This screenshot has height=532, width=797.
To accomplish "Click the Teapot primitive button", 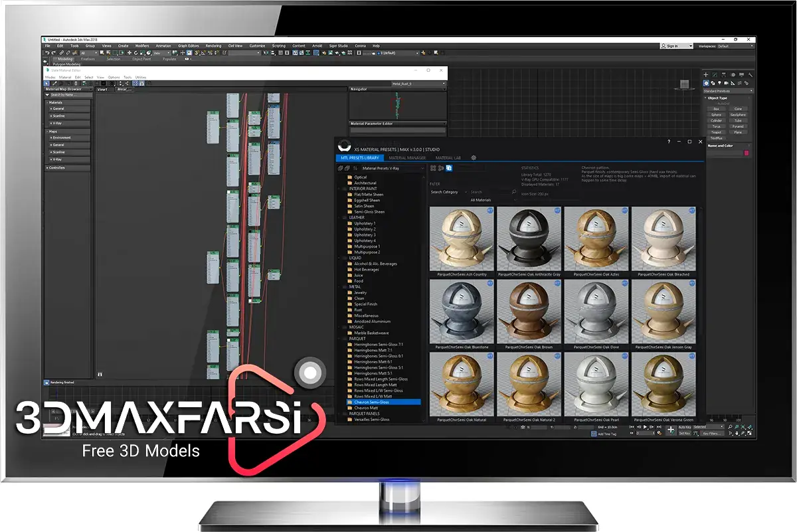I will (x=716, y=132).
